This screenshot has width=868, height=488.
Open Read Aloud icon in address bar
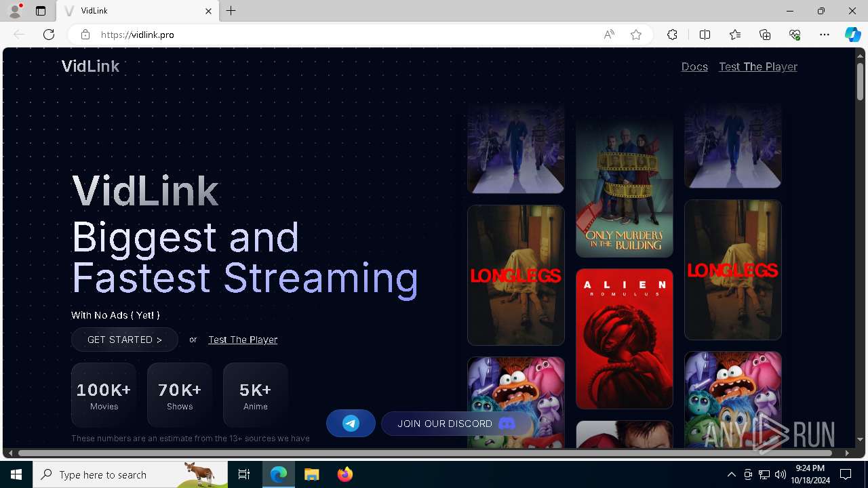coord(609,35)
